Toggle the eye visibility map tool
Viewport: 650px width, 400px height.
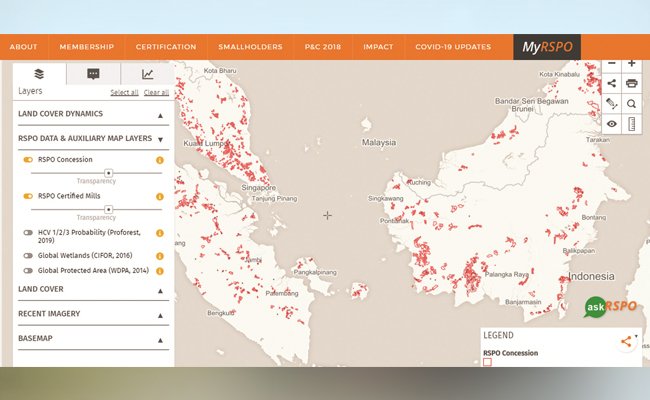pyautogui.click(x=611, y=124)
